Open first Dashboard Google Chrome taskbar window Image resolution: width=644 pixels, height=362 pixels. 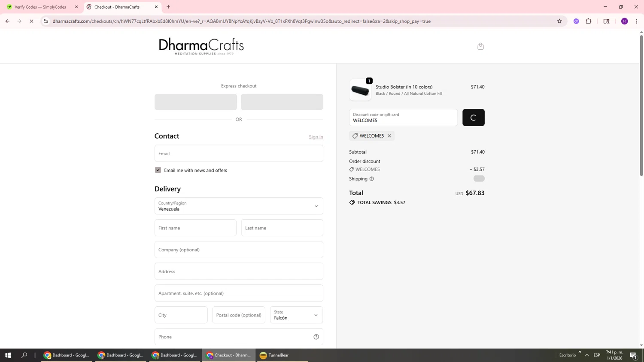[x=67, y=355]
